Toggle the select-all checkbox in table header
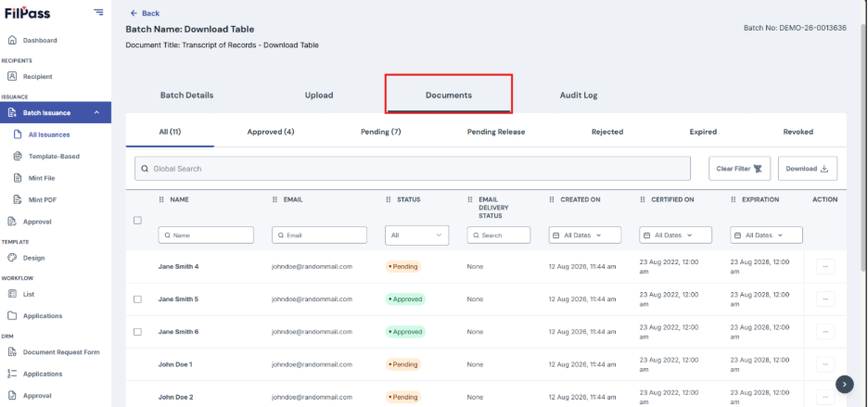Screen dimensions: 868x407 138,221
